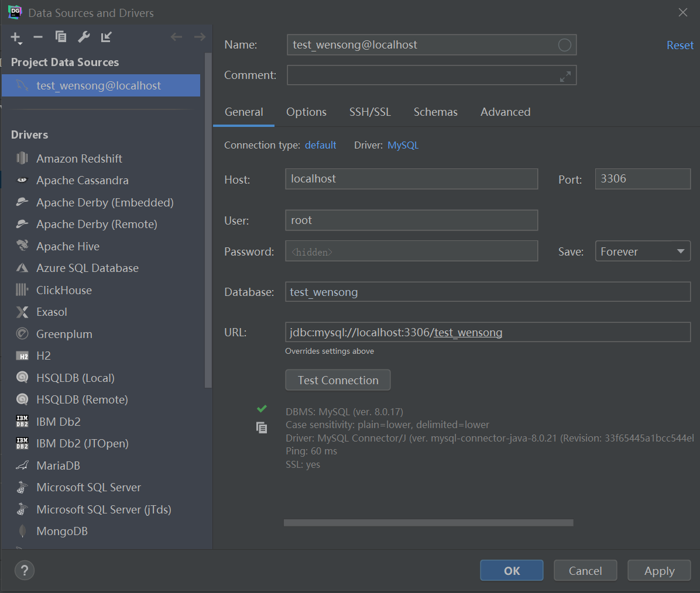Switch to the Options tab
The image size is (700, 593).
306,112
